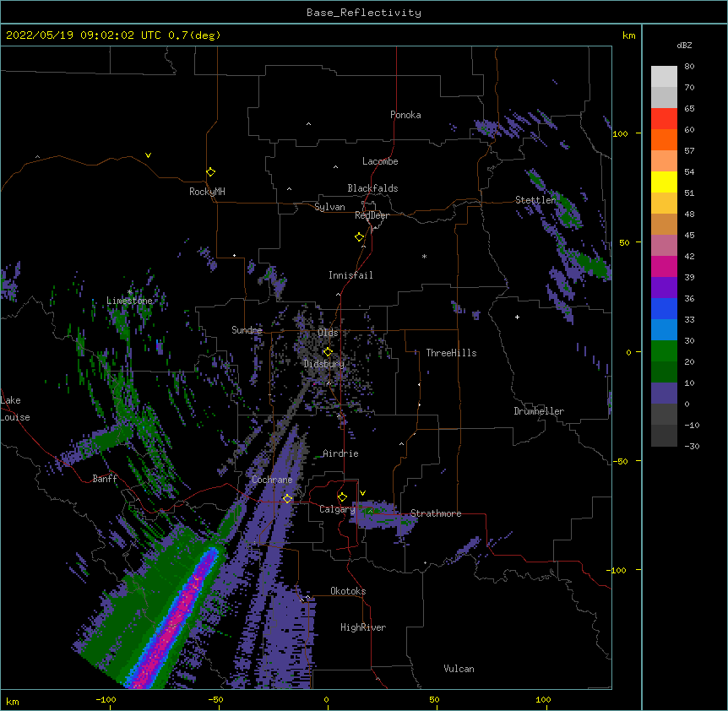728x711 pixels.
Task: Click the Olds label
Action: click(328, 333)
